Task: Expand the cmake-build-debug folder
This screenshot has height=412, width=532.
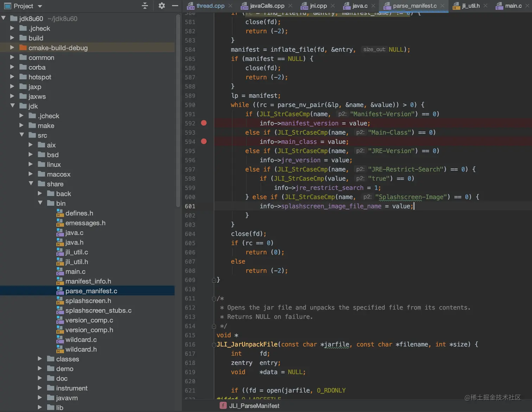Action: (12, 47)
